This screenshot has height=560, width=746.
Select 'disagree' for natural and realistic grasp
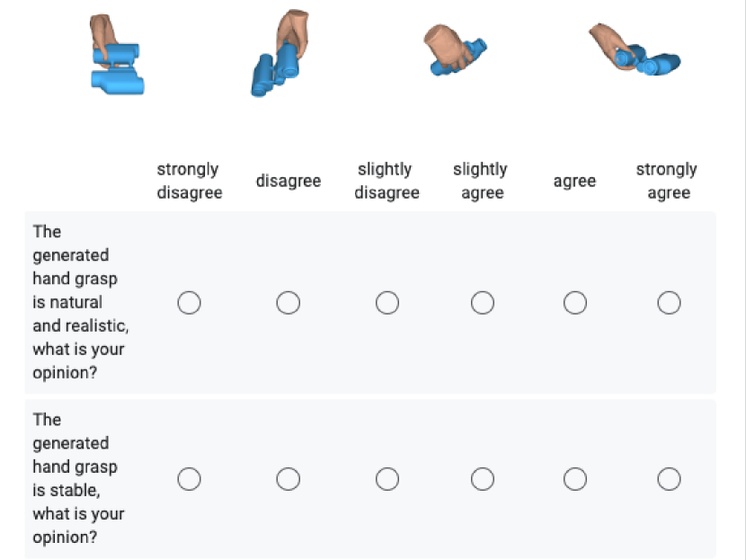click(288, 303)
